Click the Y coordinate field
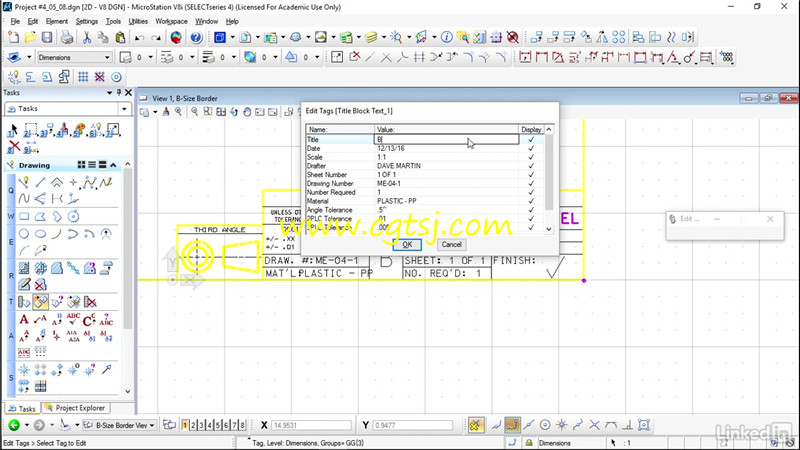Image resolution: width=800 pixels, height=450 pixels. (x=412, y=425)
